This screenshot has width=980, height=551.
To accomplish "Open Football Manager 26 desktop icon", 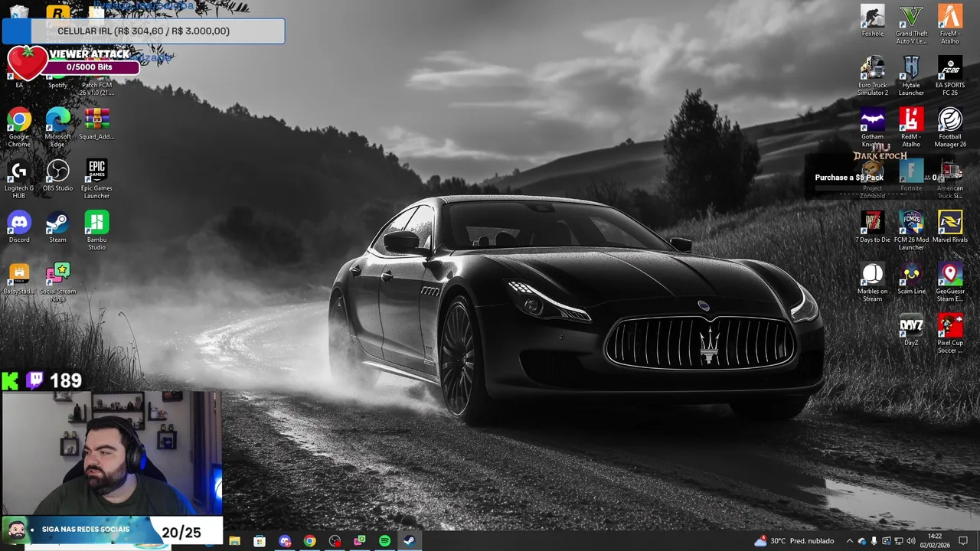I will (x=950, y=127).
